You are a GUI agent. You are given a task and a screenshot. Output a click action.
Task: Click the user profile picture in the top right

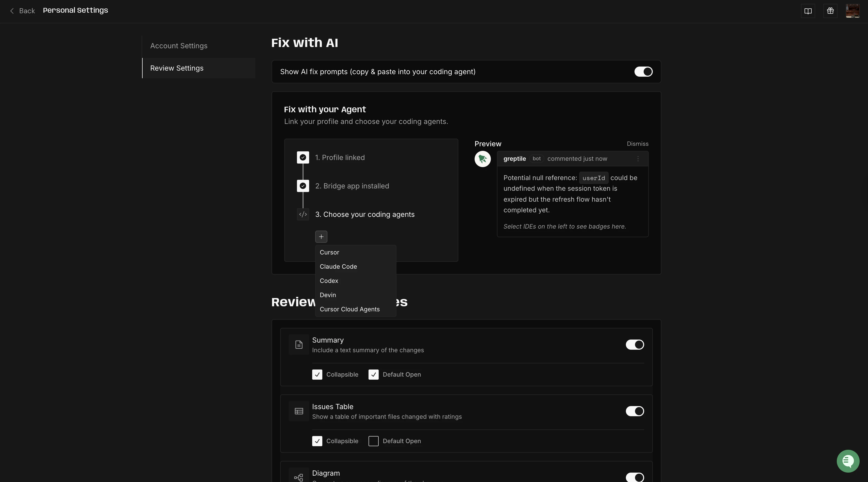[x=853, y=10]
